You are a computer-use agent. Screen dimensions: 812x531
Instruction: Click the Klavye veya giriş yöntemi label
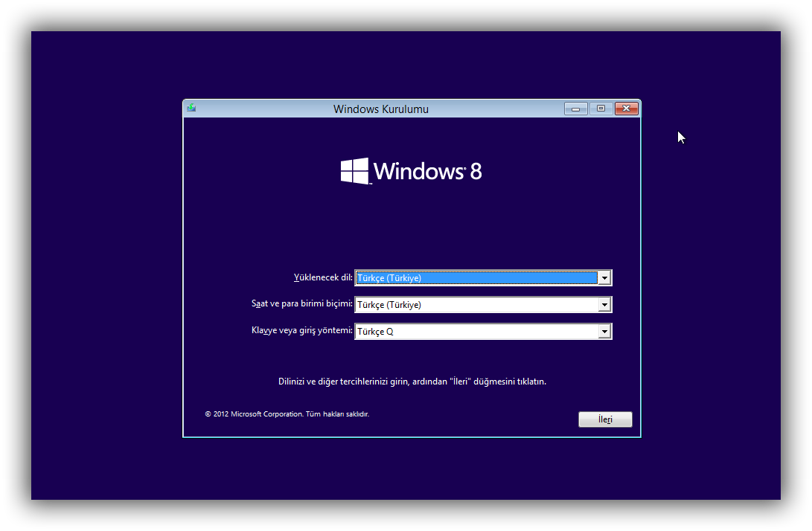pos(301,330)
